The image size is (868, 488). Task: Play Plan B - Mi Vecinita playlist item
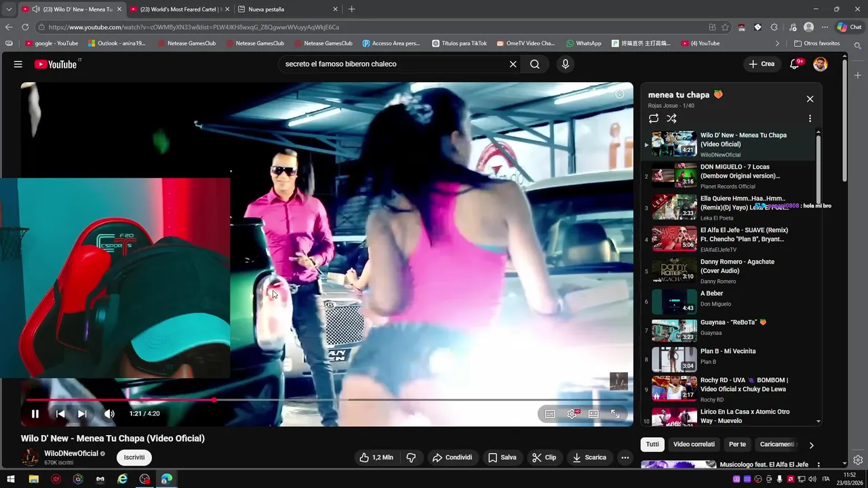coord(729,359)
